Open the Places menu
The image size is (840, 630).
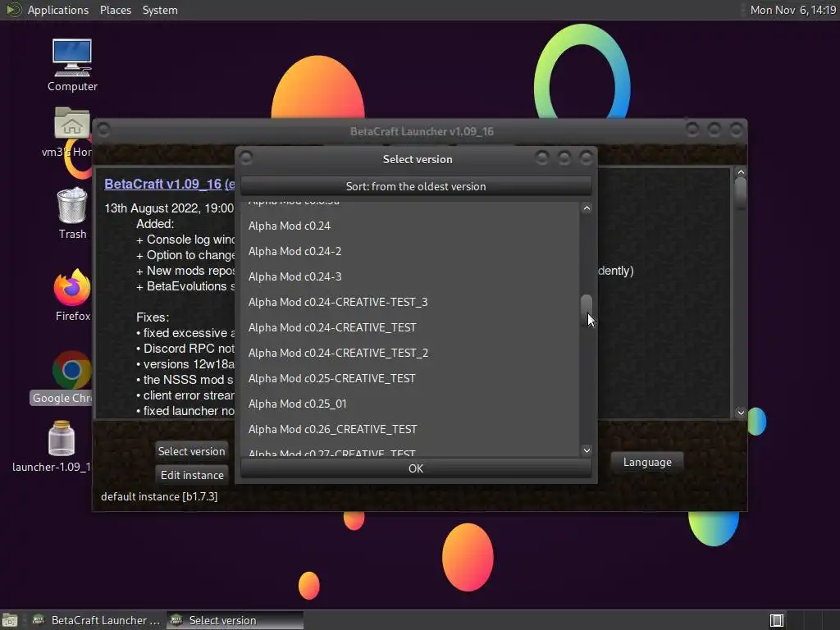[x=115, y=10]
